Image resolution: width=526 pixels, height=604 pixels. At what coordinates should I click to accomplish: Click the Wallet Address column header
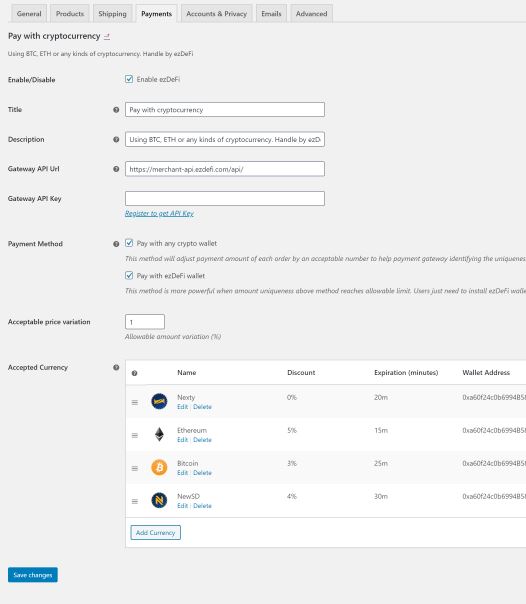click(x=486, y=372)
